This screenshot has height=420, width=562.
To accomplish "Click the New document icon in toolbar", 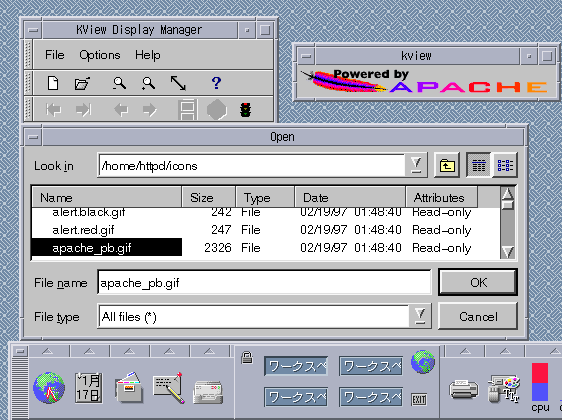I will [x=53, y=83].
